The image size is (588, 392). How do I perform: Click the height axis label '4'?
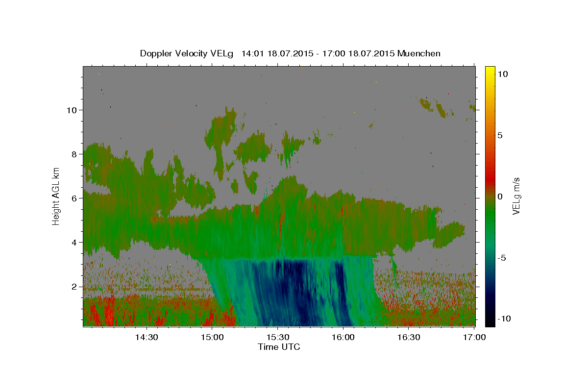(74, 242)
